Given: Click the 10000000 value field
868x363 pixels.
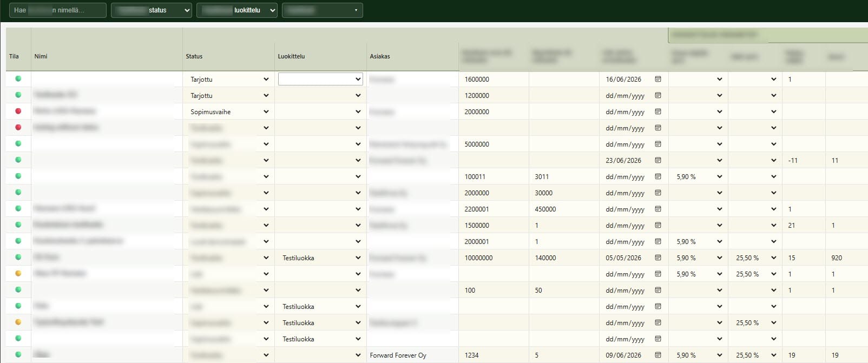Looking at the screenshot, I should [x=494, y=258].
